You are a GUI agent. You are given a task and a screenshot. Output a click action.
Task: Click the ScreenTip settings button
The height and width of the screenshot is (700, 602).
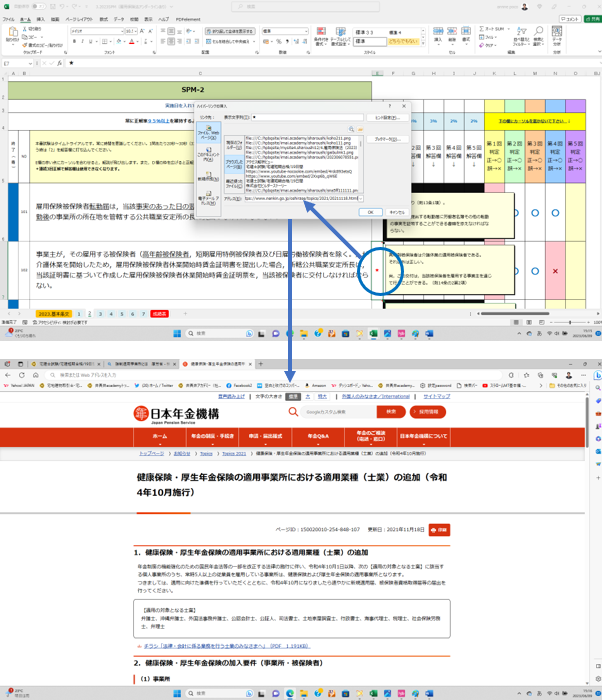coord(388,117)
